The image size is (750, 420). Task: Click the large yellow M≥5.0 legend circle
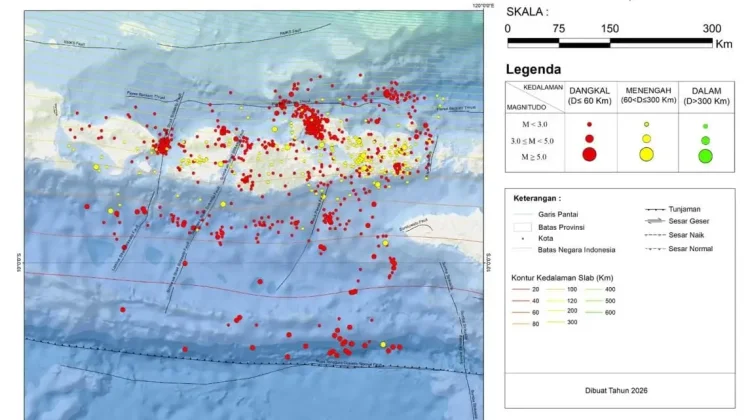click(646, 154)
